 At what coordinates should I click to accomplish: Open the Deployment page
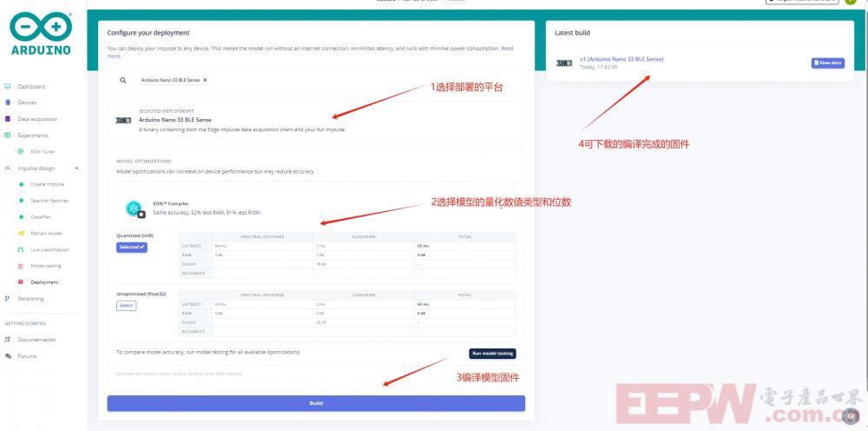point(44,282)
